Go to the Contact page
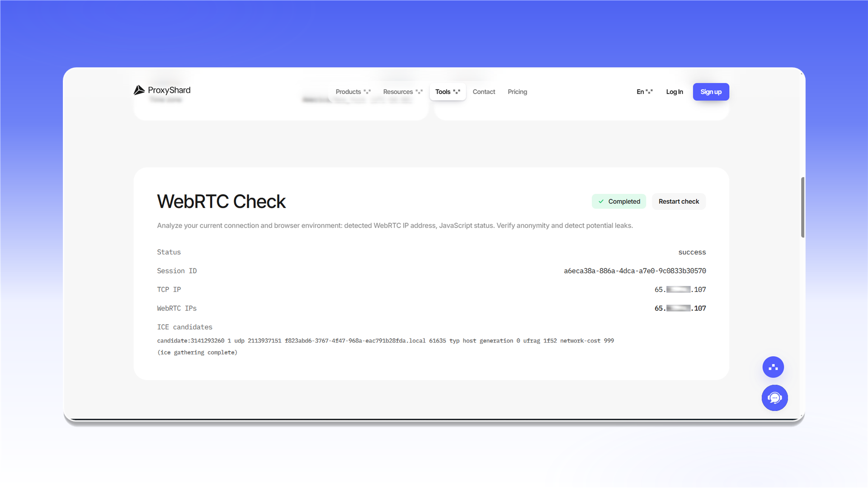The height and width of the screenshot is (488, 868). point(484,92)
